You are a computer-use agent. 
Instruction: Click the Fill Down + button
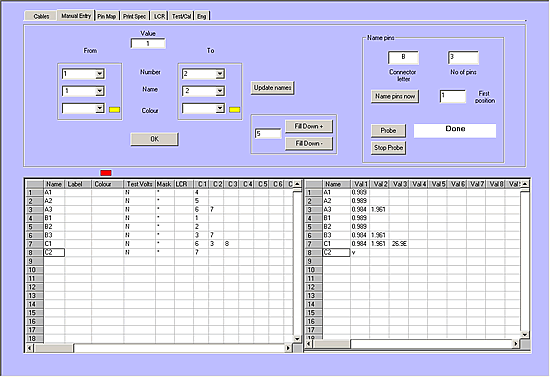[x=309, y=126]
